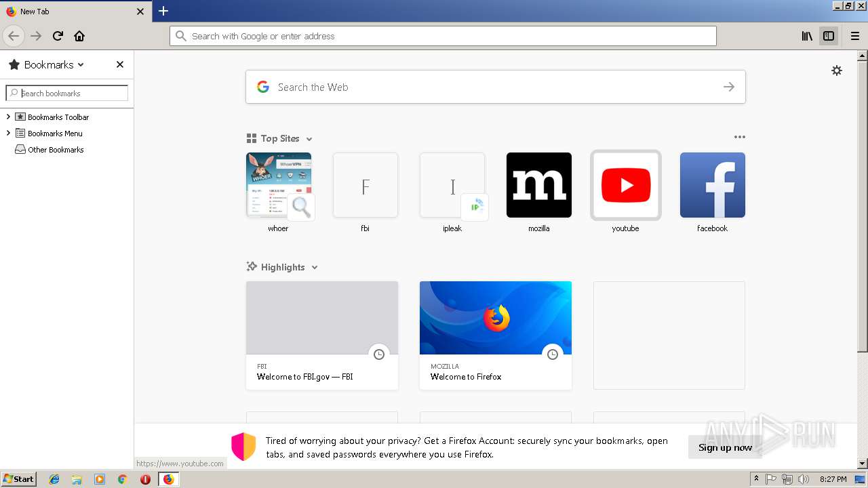The width and height of the screenshot is (868, 488).
Task: Open Windows Explorer folder in taskbar
Action: point(77,479)
